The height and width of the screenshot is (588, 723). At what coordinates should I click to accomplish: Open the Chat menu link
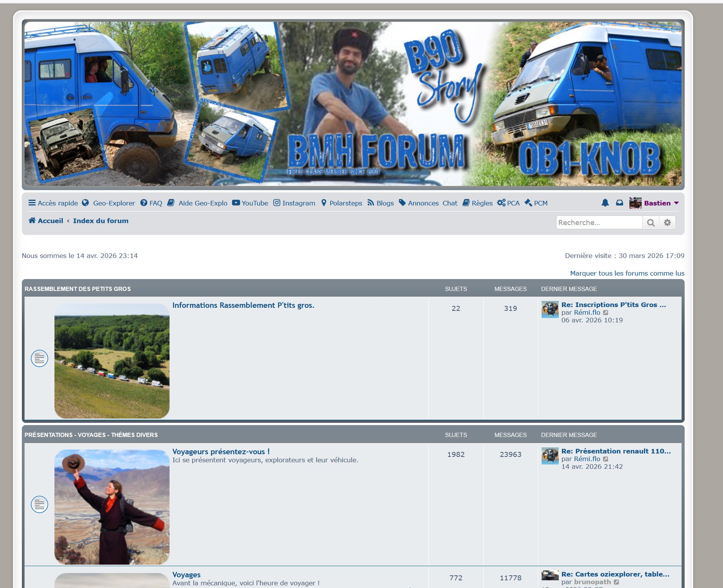(450, 203)
